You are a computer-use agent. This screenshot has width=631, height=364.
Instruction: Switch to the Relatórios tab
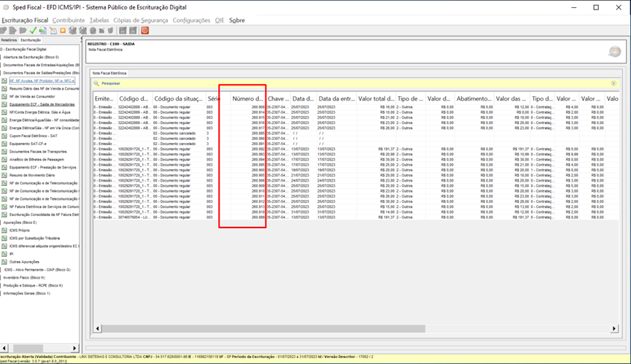click(x=9, y=40)
